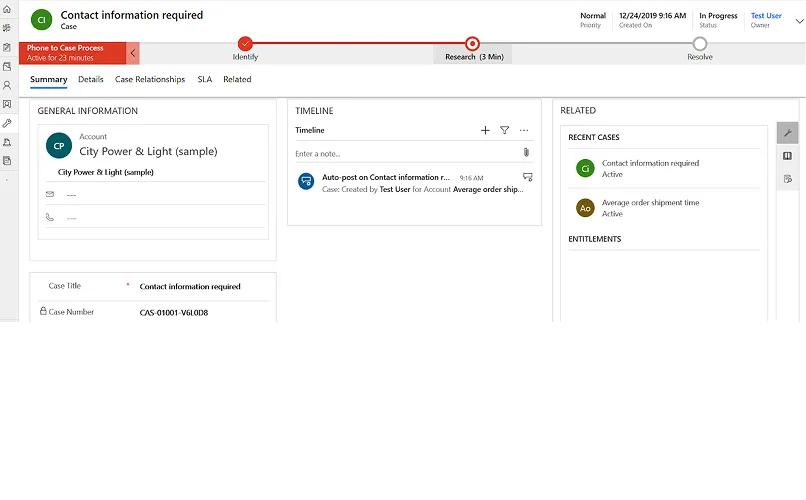Add a new timeline record with plus icon
Viewport: 806px width, 500px height.
point(485,130)
